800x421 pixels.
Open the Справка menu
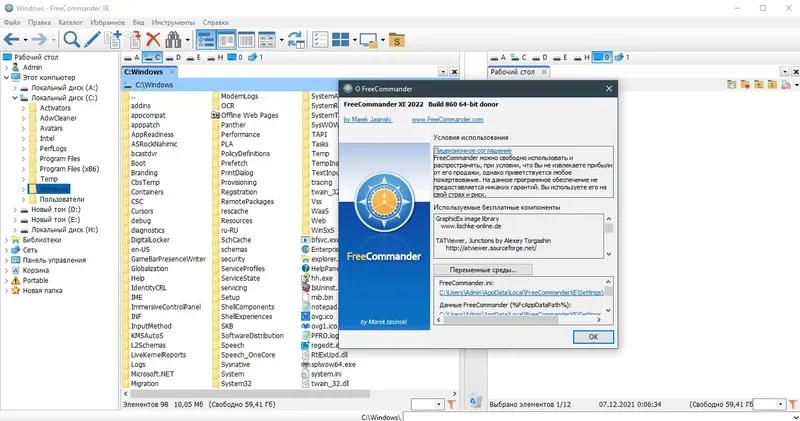[x=215, y=22]
